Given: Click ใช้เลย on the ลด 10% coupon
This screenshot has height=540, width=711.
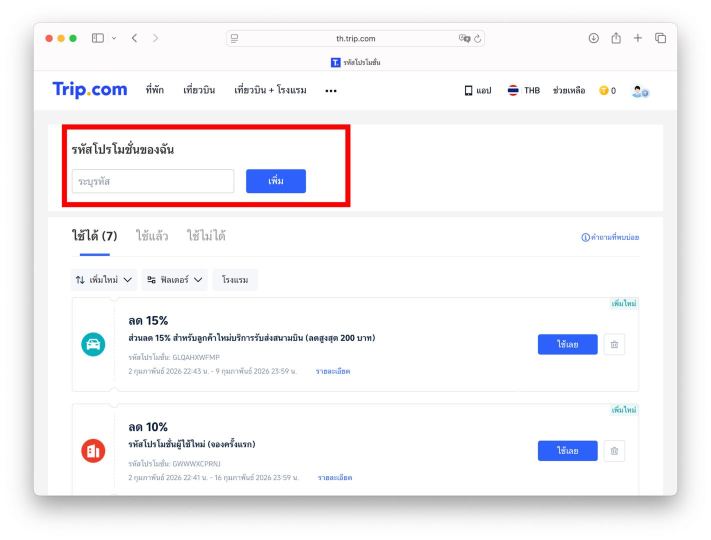Looking at the screenshot, I should (x=567, y=451).
